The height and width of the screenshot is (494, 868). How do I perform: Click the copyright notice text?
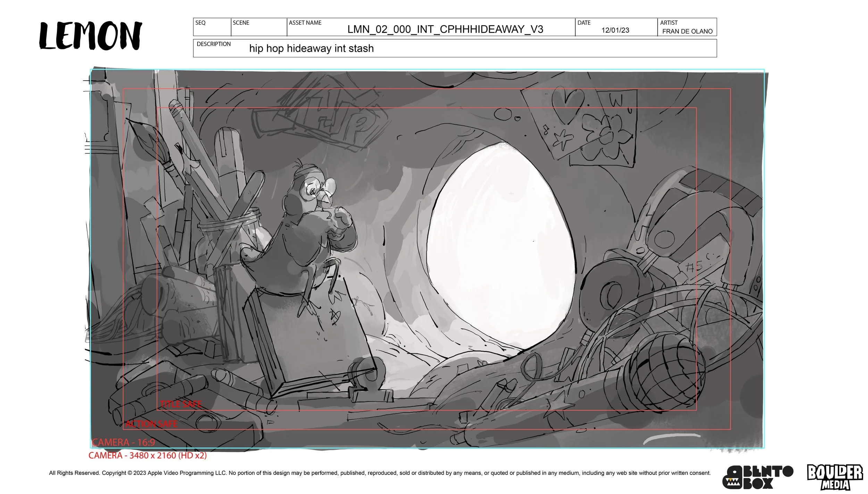pos(380,473)
